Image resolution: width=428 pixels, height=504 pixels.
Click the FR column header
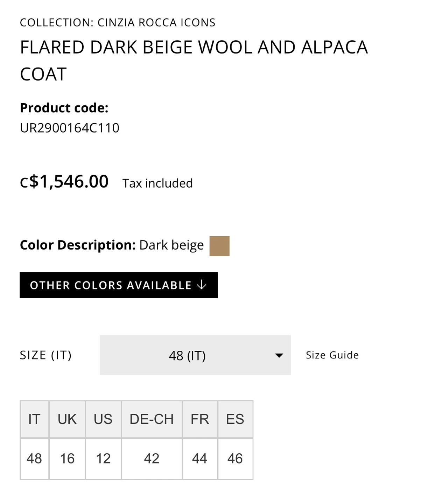200,419
